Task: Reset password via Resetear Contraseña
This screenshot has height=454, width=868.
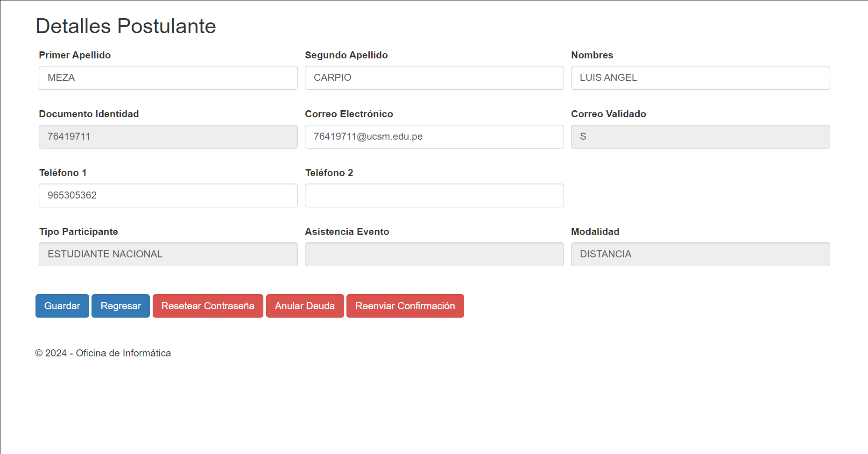Action: click(x=208, y=306)
